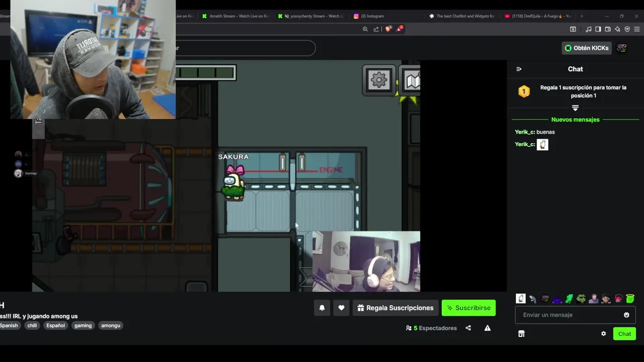The height and width of the screenshot is (362, 644).
Task: Click the browser share page icon
Action: click(x=376, y=29)
